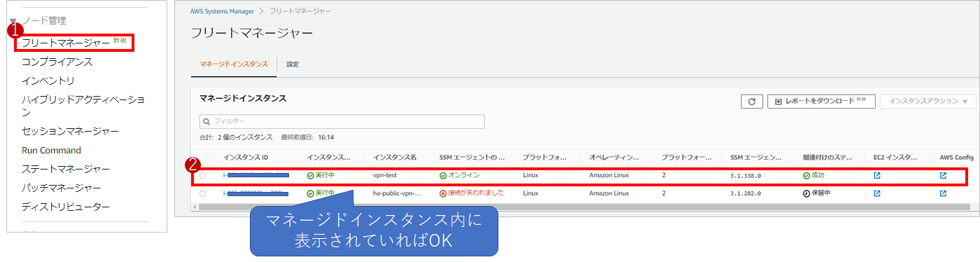The width and height of the screenshot is (980, 262).
Task: Open セッションマネージャー in the sidebar
Action: [x=70, y=131]
